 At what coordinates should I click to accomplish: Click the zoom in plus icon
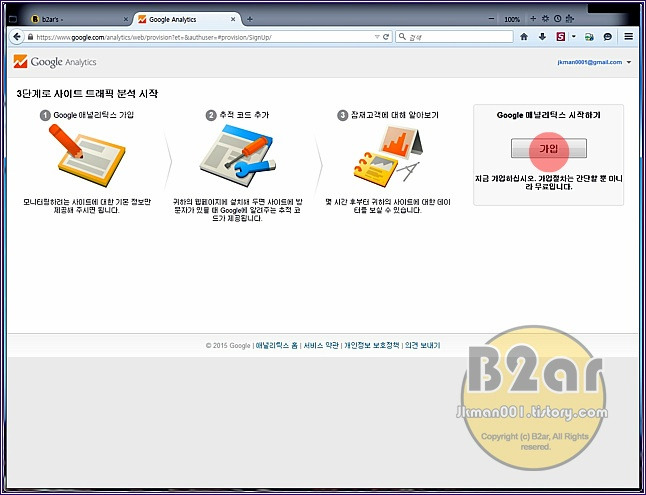(533, 19)
